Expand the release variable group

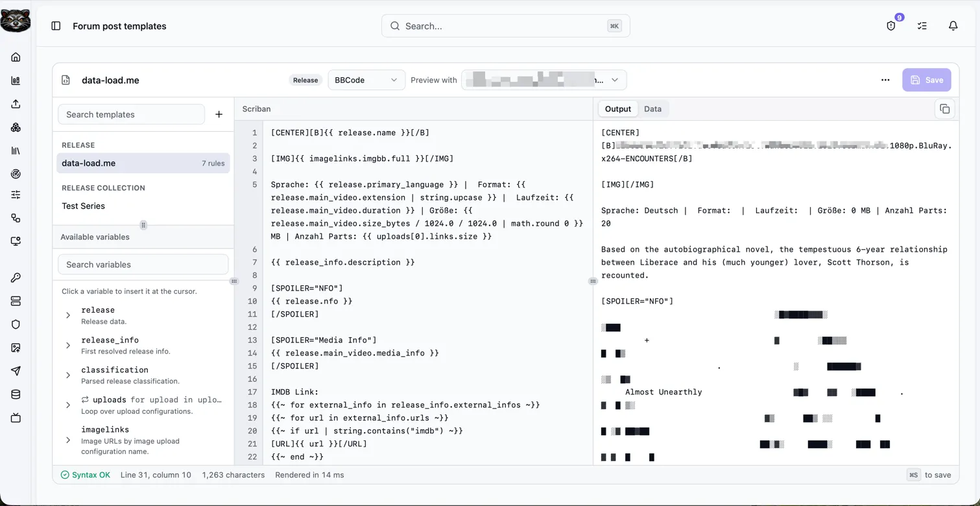tap(68, 315)
